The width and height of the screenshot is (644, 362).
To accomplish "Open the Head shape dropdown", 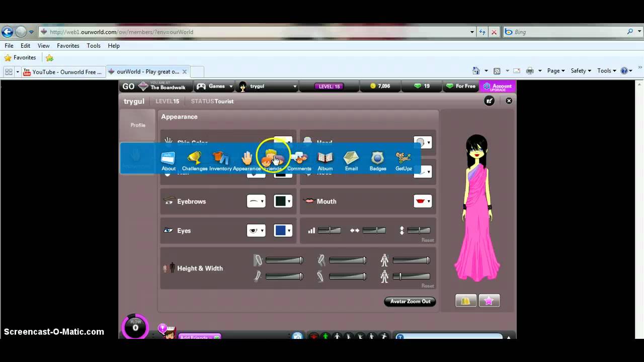I will pos(423,142).
